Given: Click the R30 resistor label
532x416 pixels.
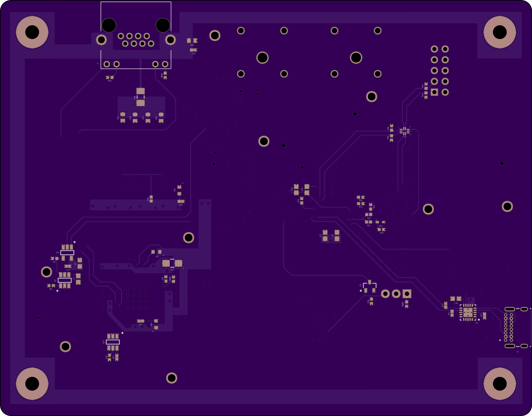Looking at the screenshot, I should click(x=298, y=201).
